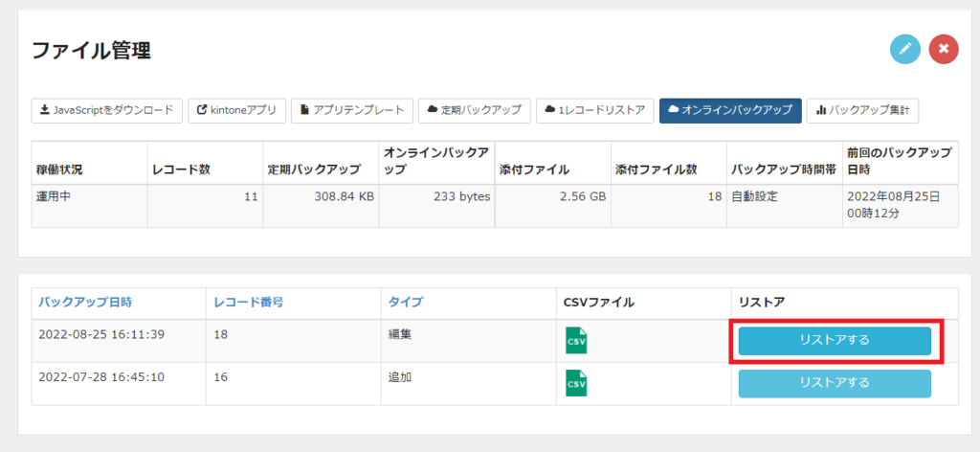Sort by バックアップ日時 column header
980x452 pixels.
[x=85, y=303]
